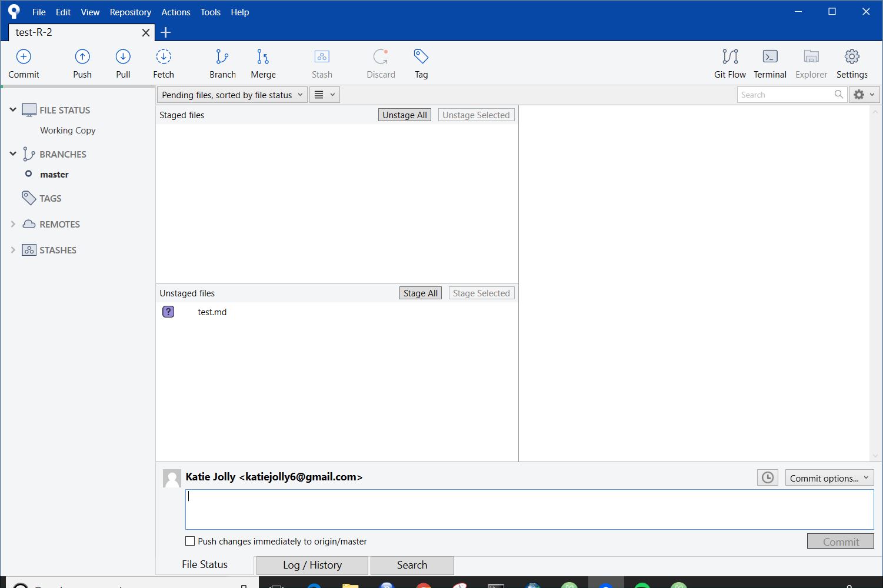The image size is (883, 588).
Task: Click the TAGS section label
Action: click(51, 199)
